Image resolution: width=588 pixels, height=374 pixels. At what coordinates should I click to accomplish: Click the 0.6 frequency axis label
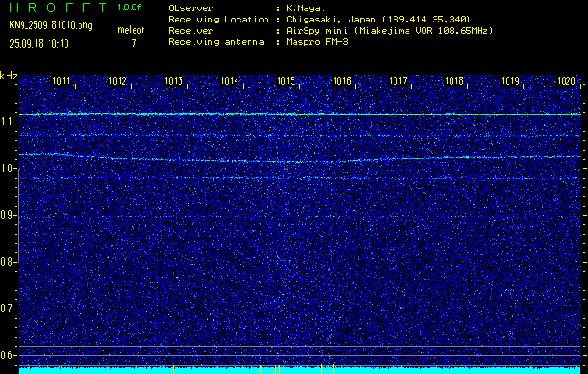point(7,355)
